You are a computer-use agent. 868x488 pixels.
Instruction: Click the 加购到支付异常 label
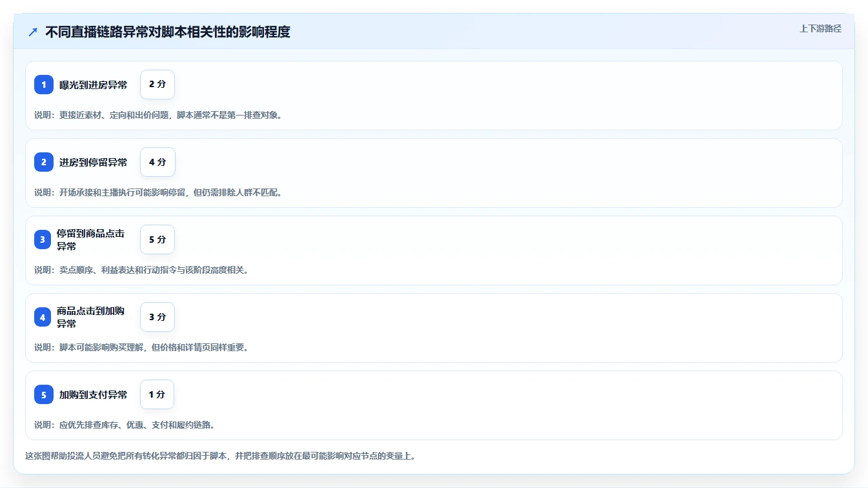point(94,394)
